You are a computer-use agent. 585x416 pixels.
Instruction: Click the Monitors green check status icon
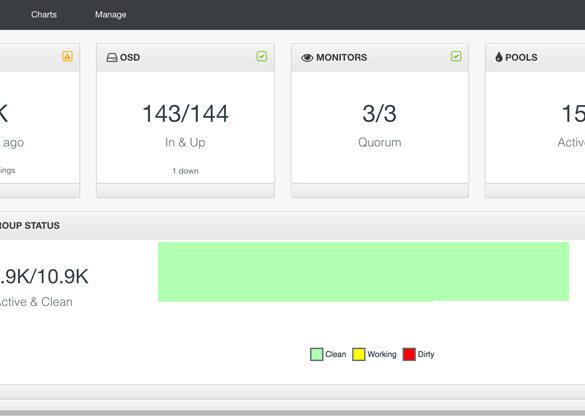456,56
